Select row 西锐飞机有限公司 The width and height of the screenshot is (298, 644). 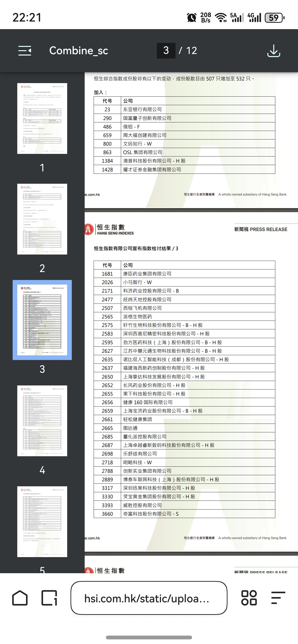[184, 308]
